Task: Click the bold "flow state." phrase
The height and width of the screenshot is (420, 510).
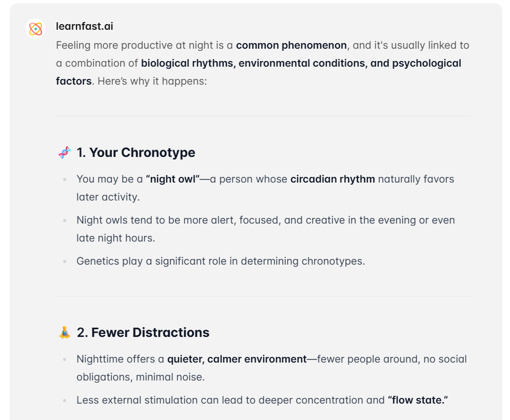Action: (x=418, y=400)
